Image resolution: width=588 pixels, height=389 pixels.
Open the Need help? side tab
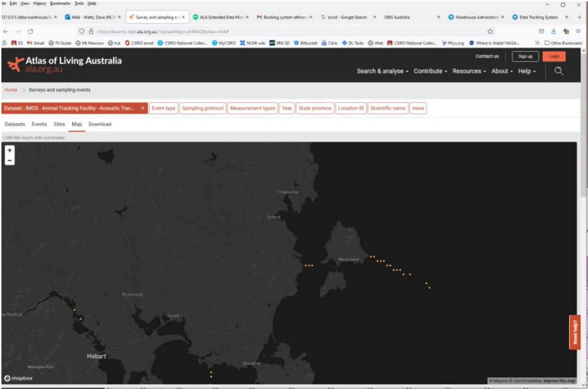pyautogui.click(x=575, y=332)
